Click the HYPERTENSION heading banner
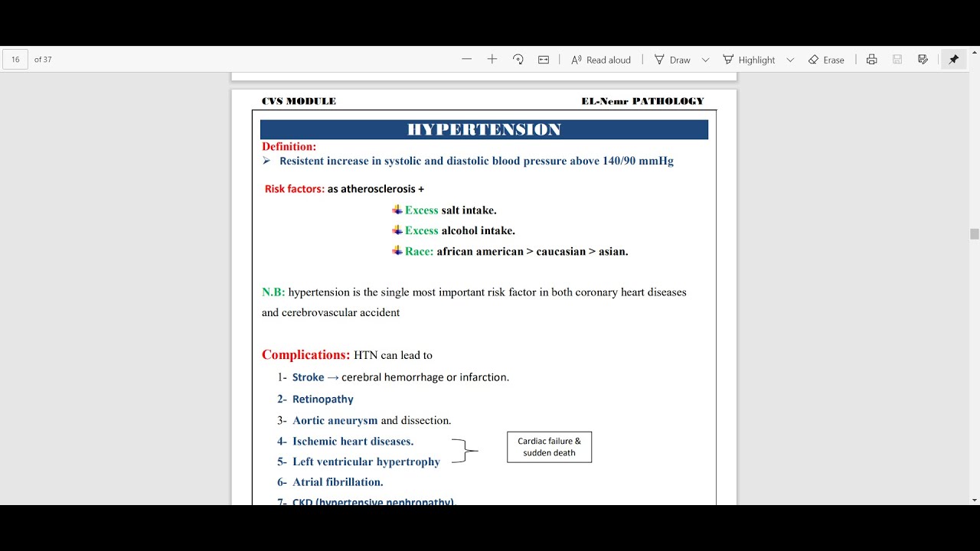 (484, 129)
